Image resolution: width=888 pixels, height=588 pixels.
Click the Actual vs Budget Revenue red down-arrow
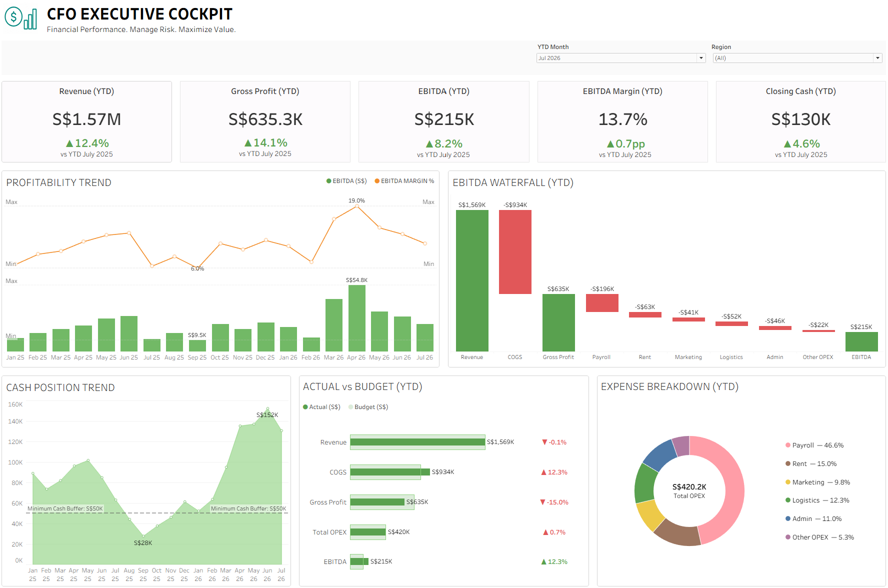544,442
